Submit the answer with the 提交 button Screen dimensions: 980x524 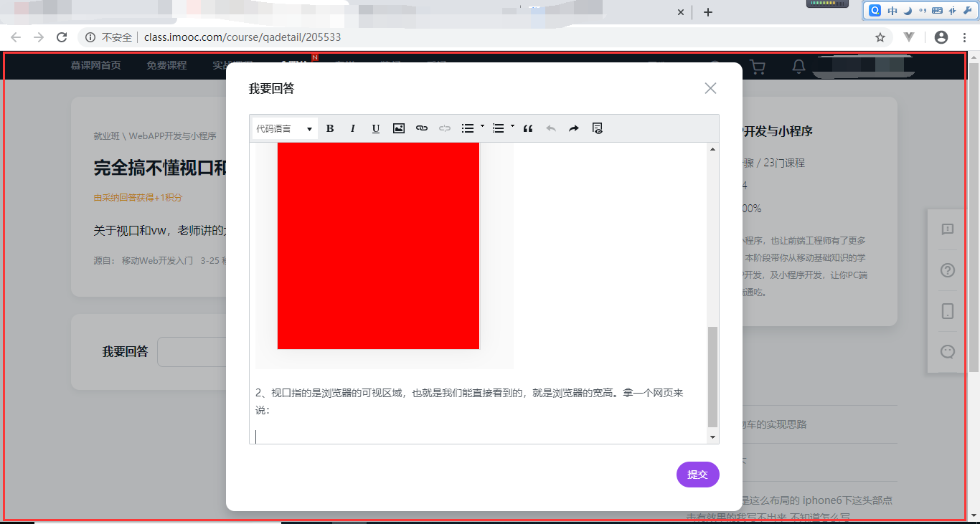point(697,474)
